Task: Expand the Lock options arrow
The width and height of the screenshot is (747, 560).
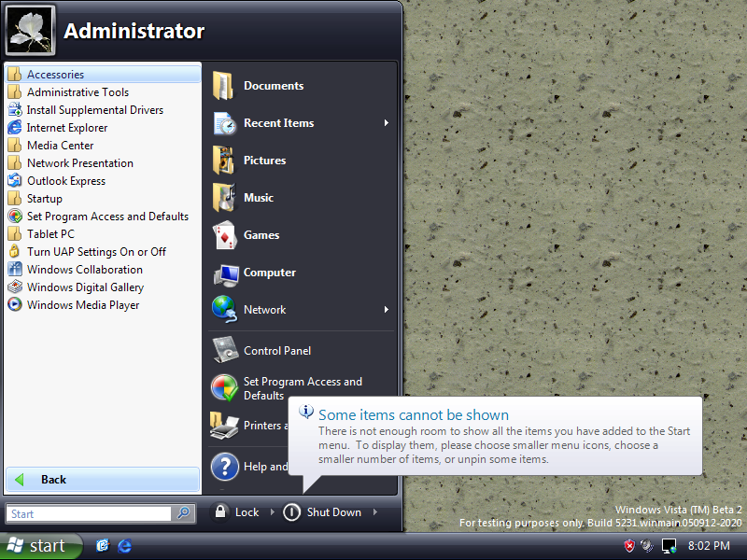Action: coord(273,511)
